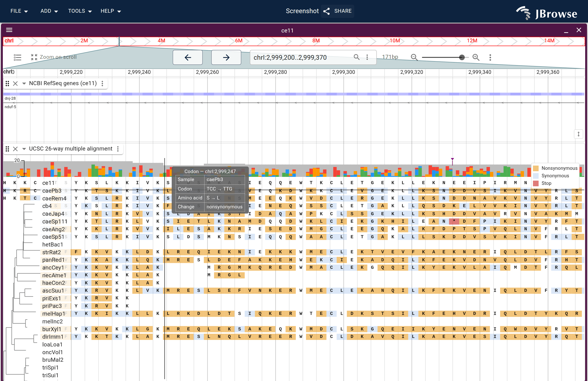The width and height of the screenshot is (588, 381).
Task: Click the red stop codon cell in caeSp111 row
Action: (x=454, y=221)
